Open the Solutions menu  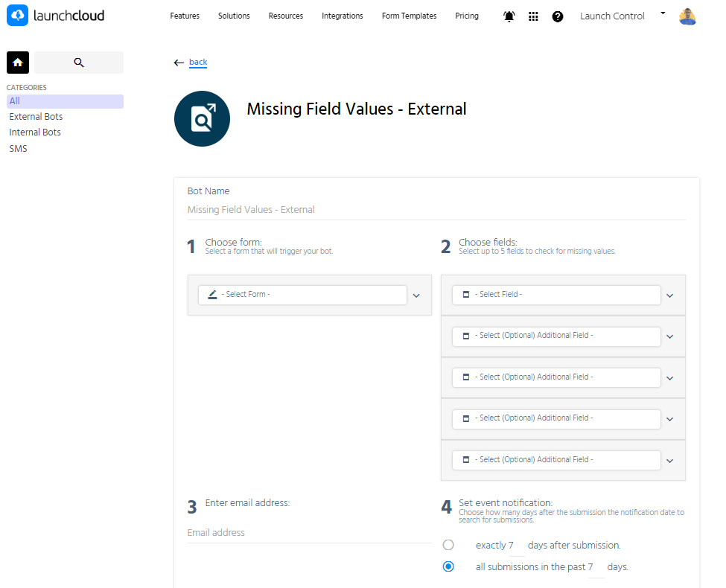(234, 16)
